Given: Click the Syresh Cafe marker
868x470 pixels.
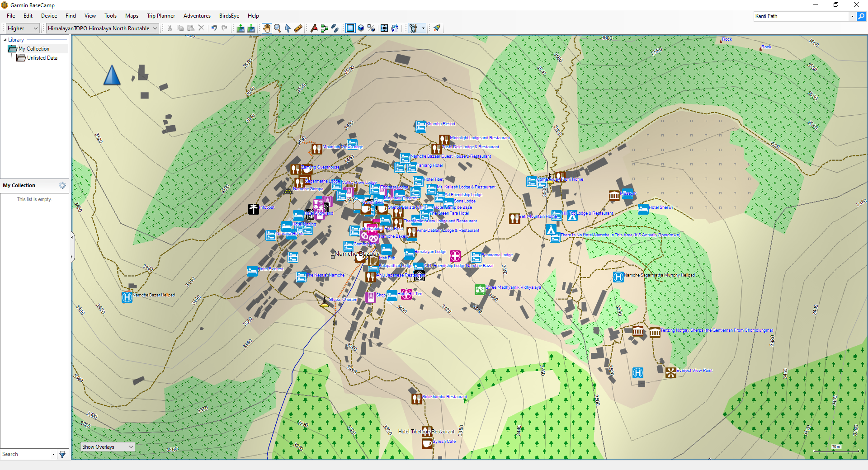Looking at the screenshot, I should point(427,443).
